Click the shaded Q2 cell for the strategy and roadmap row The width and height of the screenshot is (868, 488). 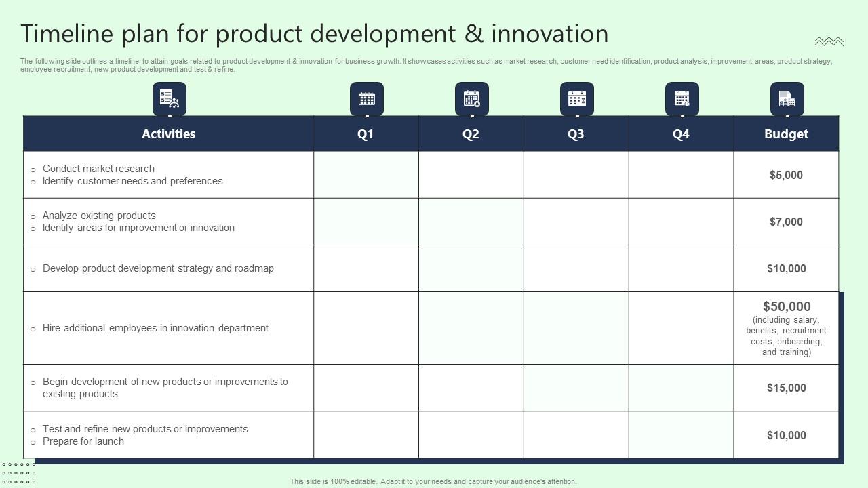pos(471,268)
